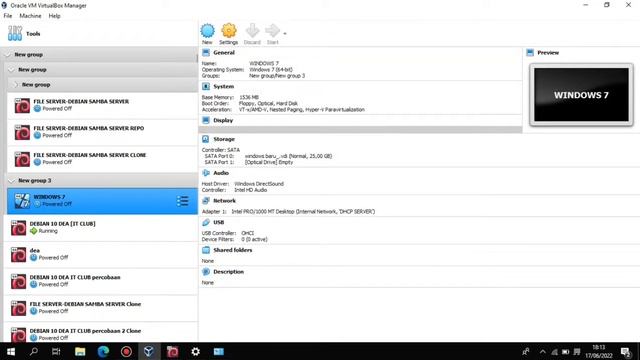Image resolution: width=640 pixels, height=360 pixels.
Task: Collapse the New group 3 chevron
Action: pos(11,180)
